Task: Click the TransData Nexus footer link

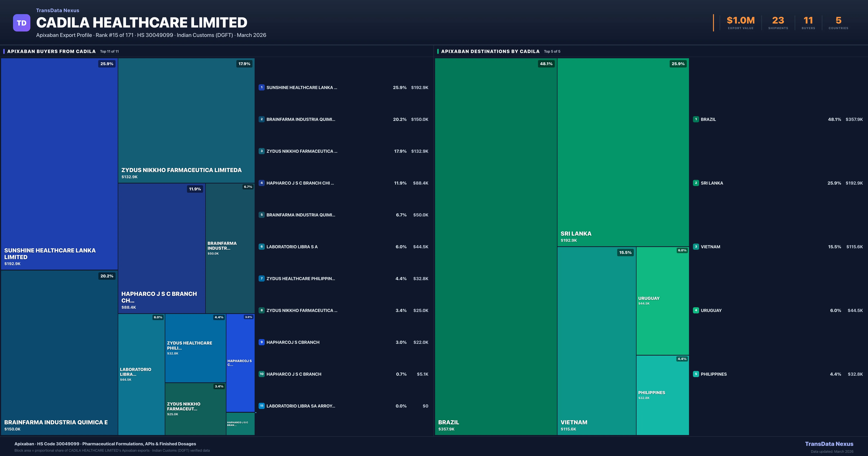Action: pyautogui.click(x=829, y=444)
